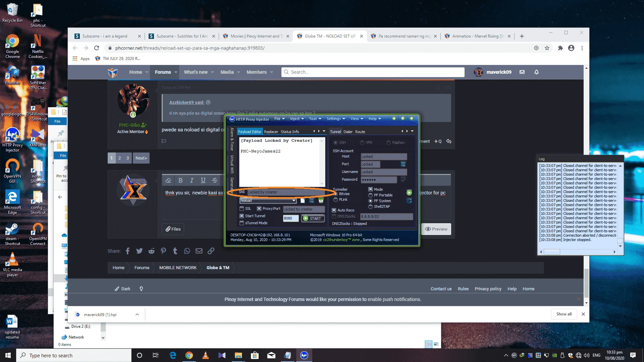Open the Tool menu dropdown
The image size is (644, 362).
[x=315, y=119]
